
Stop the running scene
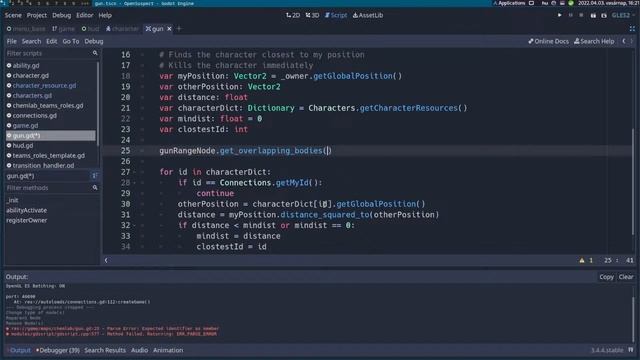581,15
